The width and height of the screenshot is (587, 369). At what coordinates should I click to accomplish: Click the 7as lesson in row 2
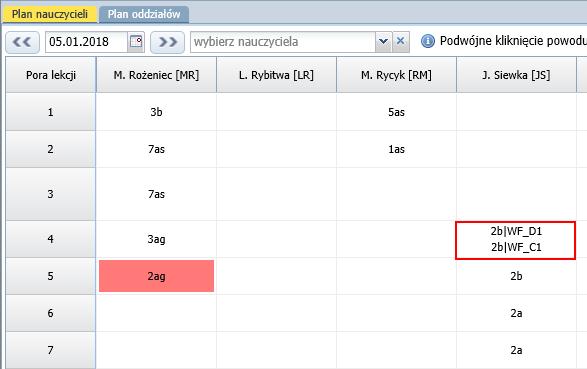point(156,149)
